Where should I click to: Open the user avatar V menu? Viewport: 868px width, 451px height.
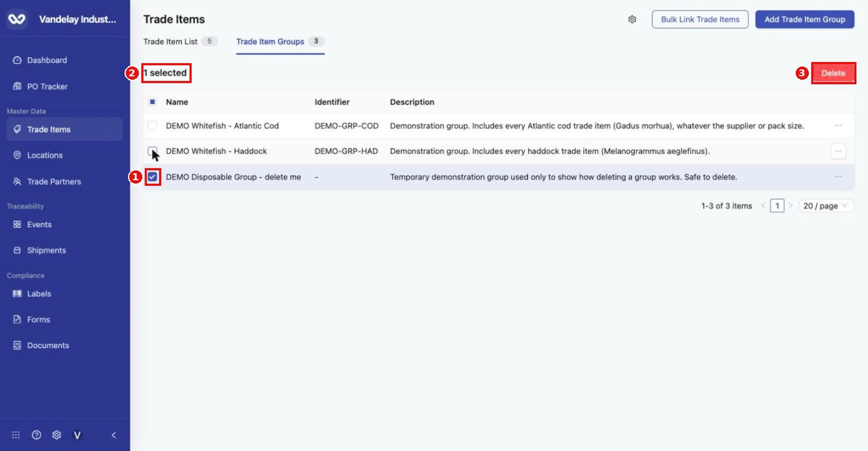coord(77,435)
